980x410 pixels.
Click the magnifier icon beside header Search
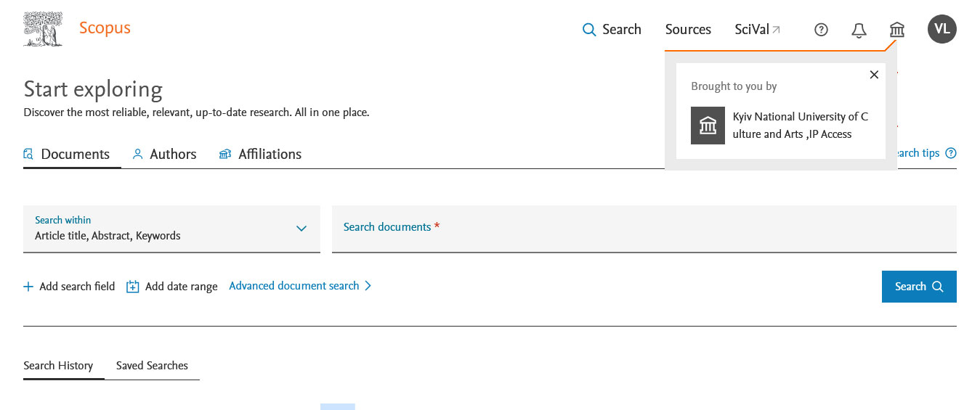click(589, 30)
